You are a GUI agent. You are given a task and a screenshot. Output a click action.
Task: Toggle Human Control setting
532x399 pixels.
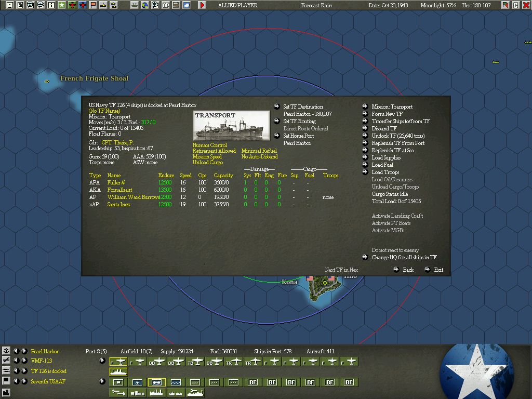[x=210, y=145]
